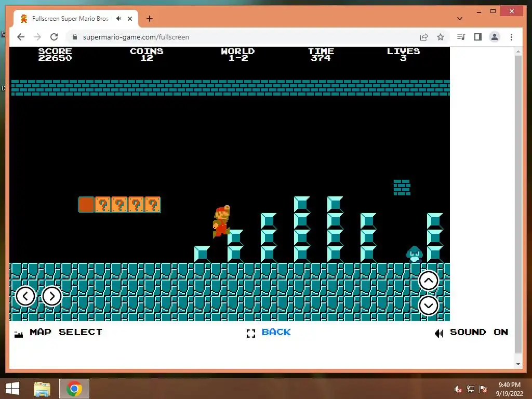
Task: Click the castle icon beside Map Select
Action: point(19,334)
